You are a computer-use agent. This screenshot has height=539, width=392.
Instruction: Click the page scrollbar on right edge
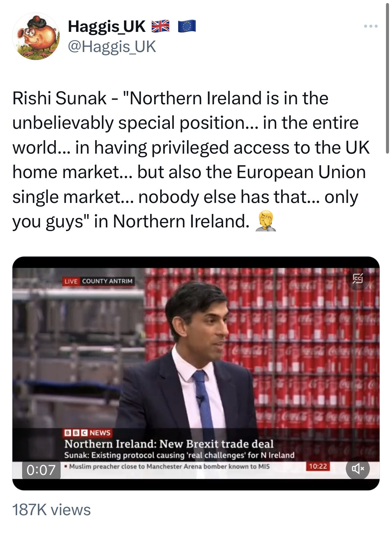[387, 77]
